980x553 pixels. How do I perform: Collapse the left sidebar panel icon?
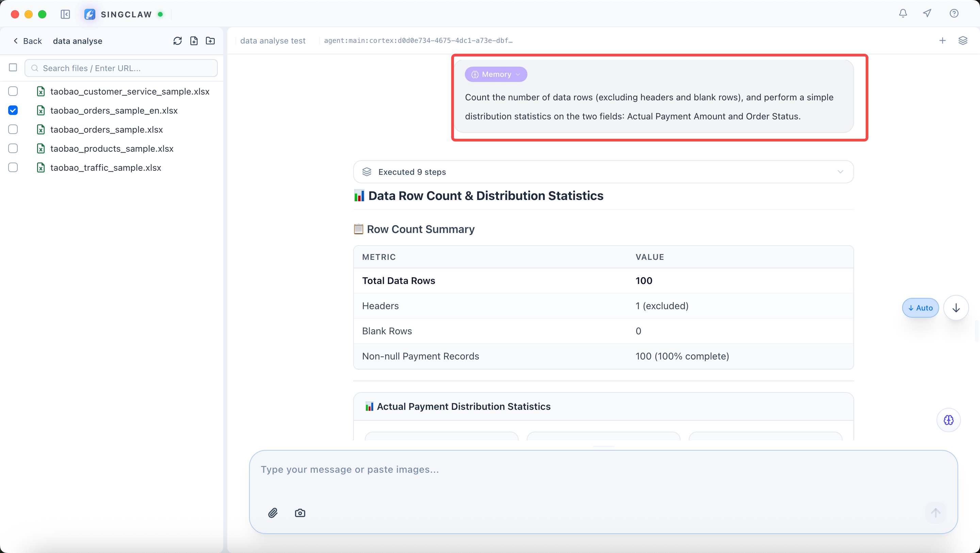pyautogui.click(x=65, y=14)
